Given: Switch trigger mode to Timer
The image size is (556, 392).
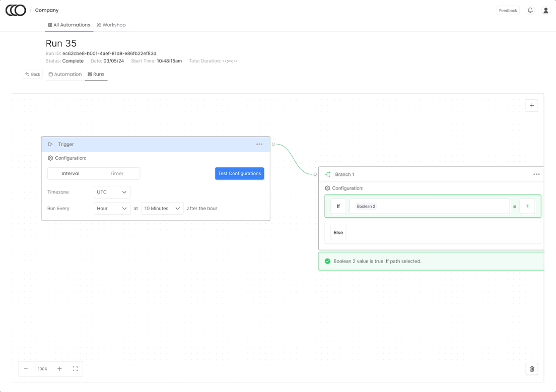Looking at the screenshot, I should point(117,173).
